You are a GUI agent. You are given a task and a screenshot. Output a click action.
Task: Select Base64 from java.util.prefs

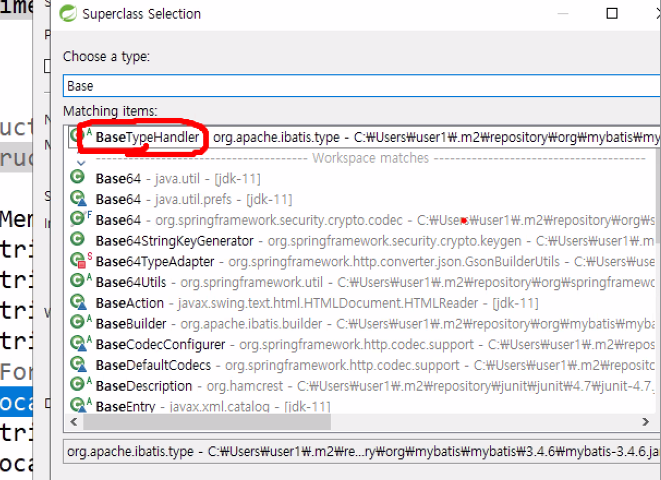(193, 199)
